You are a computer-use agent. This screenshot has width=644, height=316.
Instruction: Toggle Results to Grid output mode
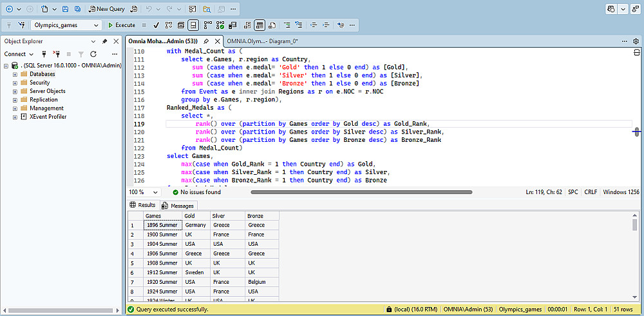point(260,25)
